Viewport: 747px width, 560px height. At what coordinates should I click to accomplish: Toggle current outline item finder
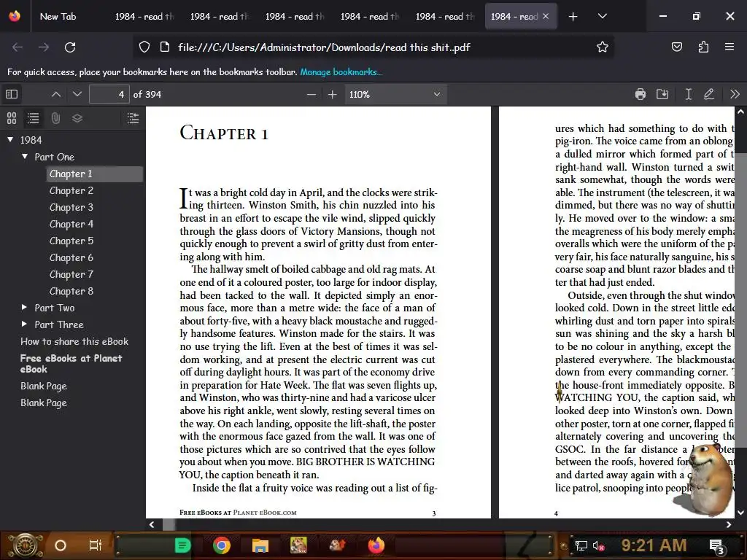click(133, 118)
